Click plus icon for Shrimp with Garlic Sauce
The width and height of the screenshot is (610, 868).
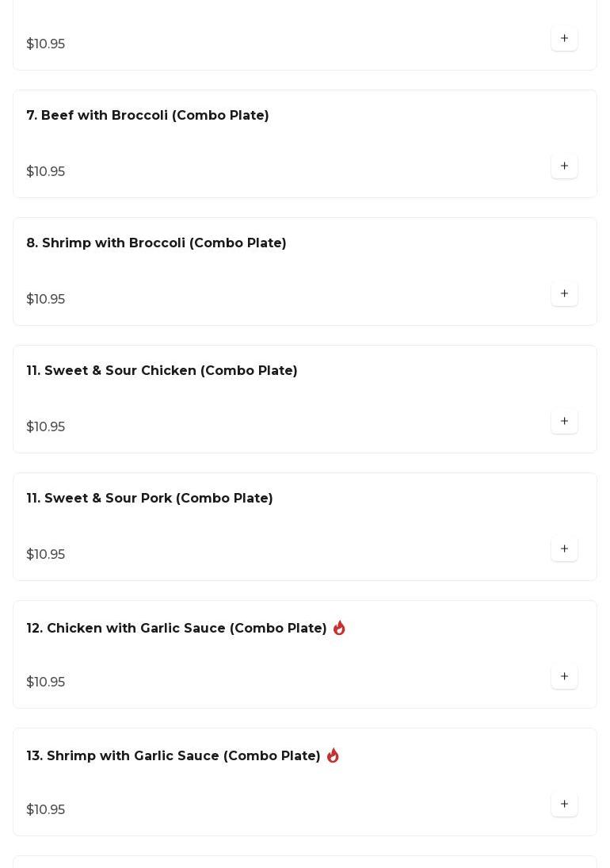(x=564, y=804)
